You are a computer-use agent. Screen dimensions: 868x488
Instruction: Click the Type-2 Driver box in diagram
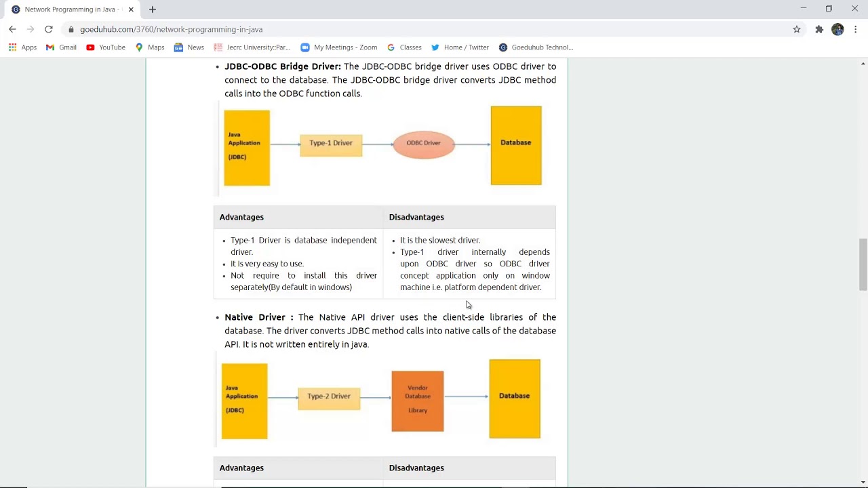(329, 398)
